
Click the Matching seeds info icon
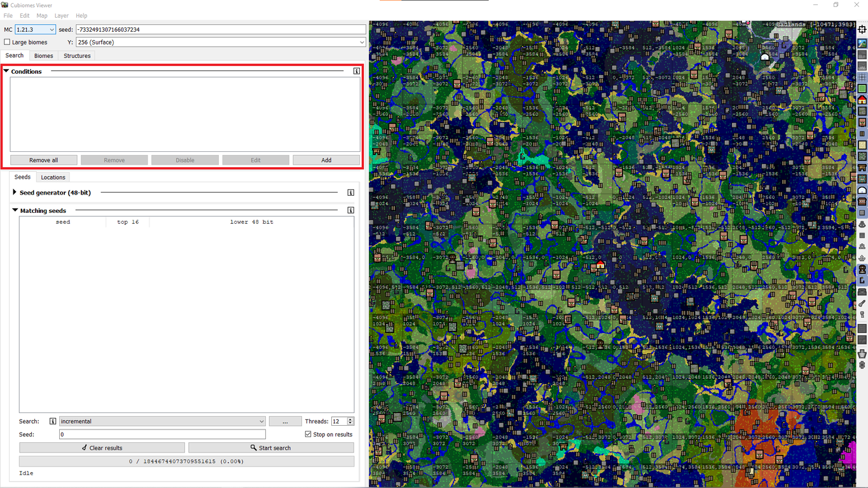[350, 210]
